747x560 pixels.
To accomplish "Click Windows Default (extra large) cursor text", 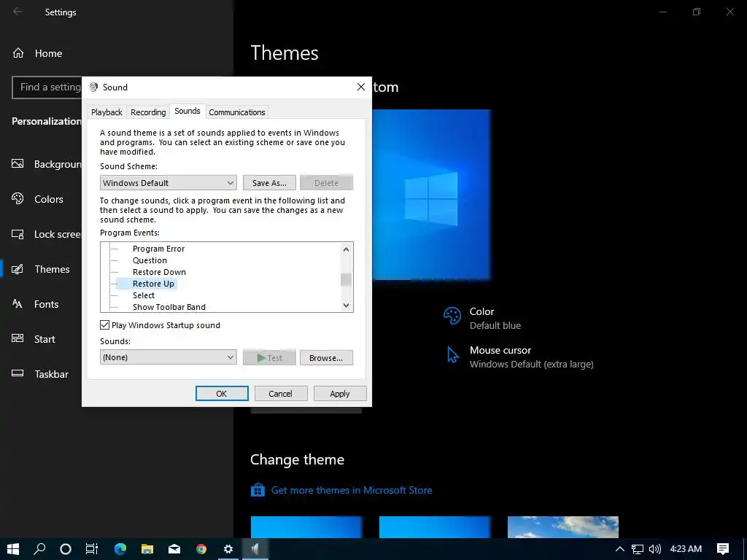I will 532,365.
